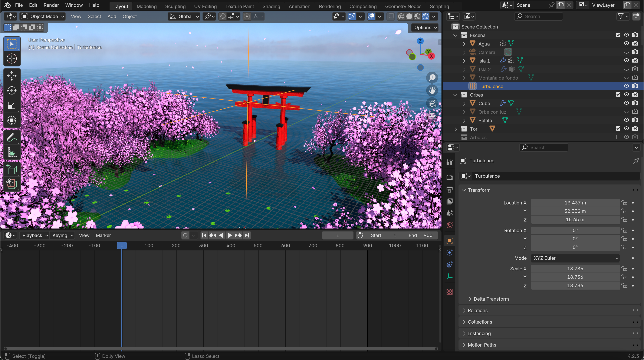The width and height of the screenshot is (644, 360).
Task: Open the View Layer properties tab
Action: 450,201
